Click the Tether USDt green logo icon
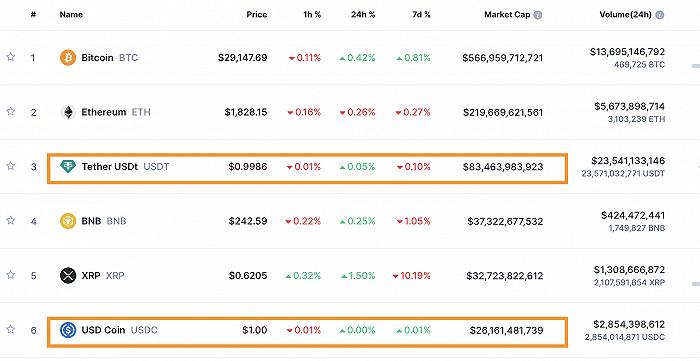Image resolution: width=700 pixels, height=361 pixels. 68,166
